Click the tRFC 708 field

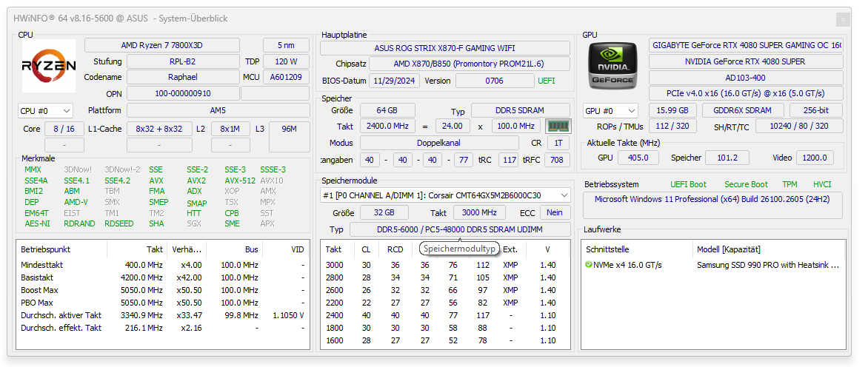click(x=557, y=161)
